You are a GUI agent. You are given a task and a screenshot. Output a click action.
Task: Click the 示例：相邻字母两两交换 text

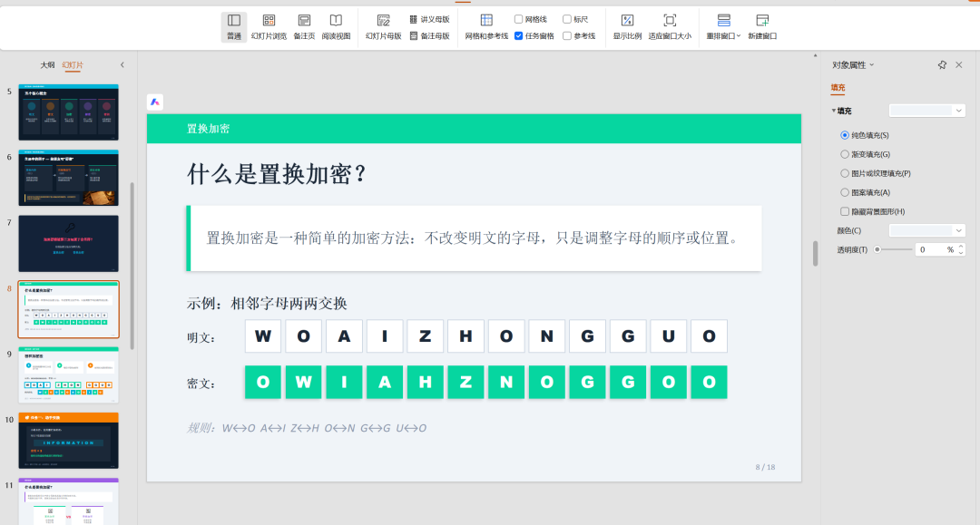click(x=267, y=304)
